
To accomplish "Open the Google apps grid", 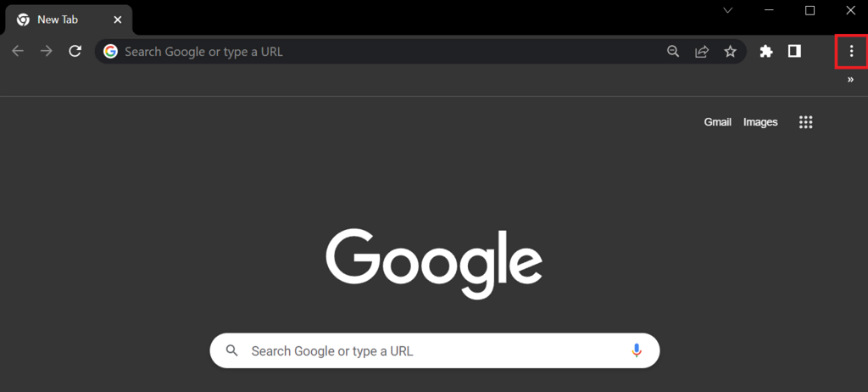I will 805,122.
